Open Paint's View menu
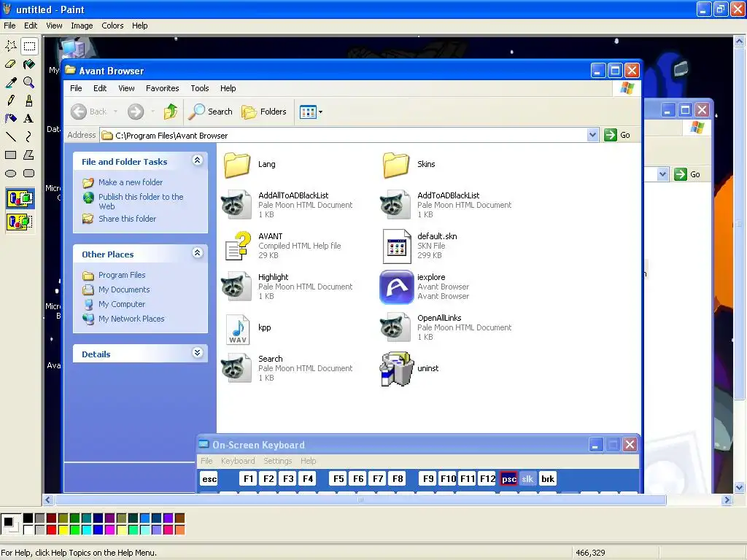 point(54,26)
